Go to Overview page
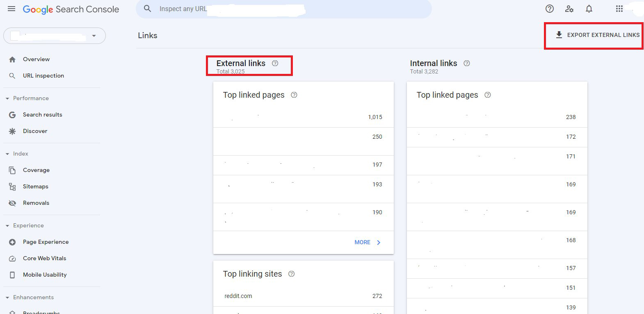The width and height of the screenshot is (644, 314). [x=36, y=59]
